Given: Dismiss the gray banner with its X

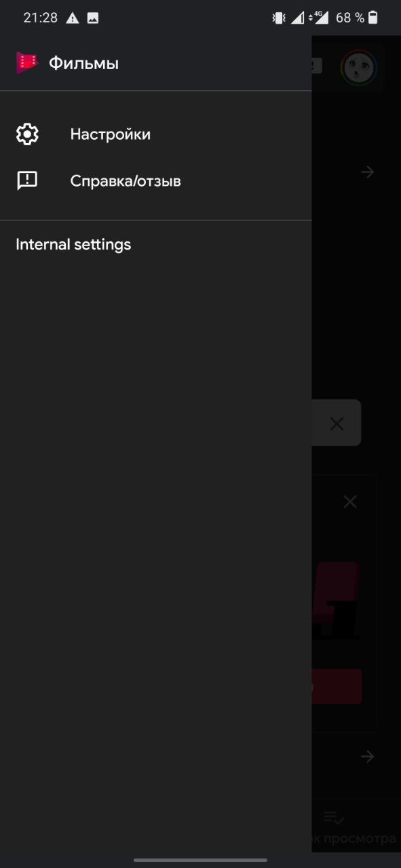Looking at the screenshot, I should [337, 424].
